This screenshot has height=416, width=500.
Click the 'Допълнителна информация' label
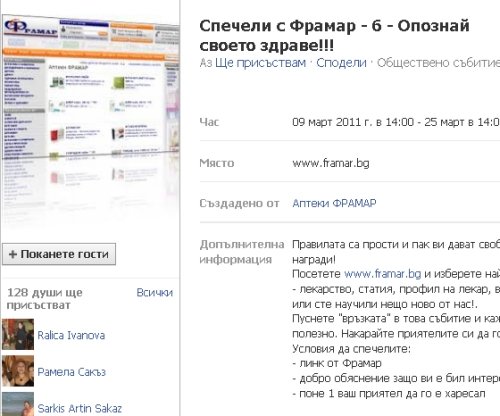(x=242, y=252)
